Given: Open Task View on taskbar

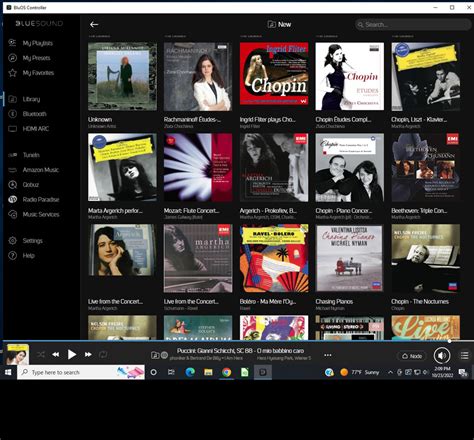Looking at the screenshot, I should 171,372.
